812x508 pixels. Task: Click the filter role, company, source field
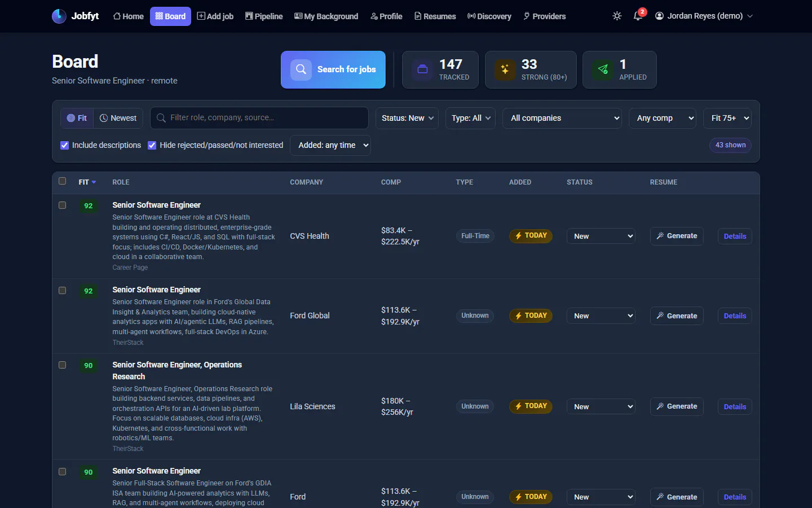[x=259, y=118]
